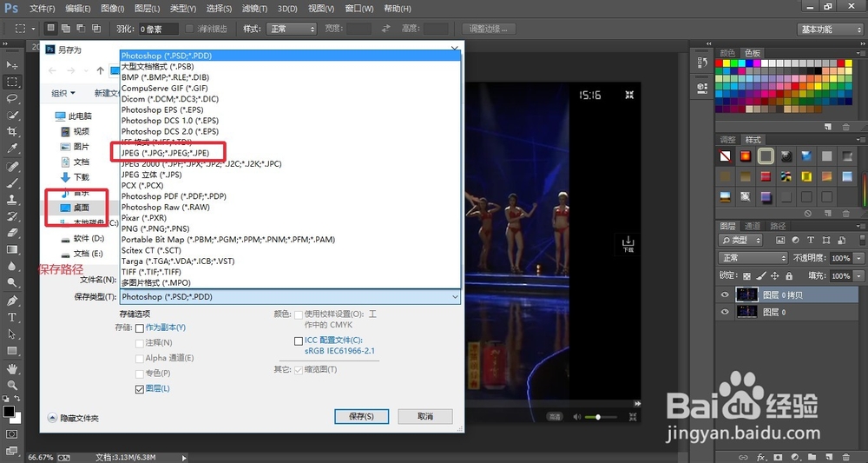Open the 不透明度 opacity dropdown arrow

coord(858,258)
